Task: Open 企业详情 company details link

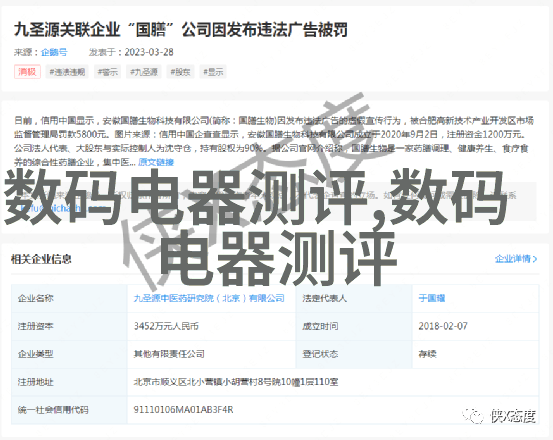Action: click(516, 259)
